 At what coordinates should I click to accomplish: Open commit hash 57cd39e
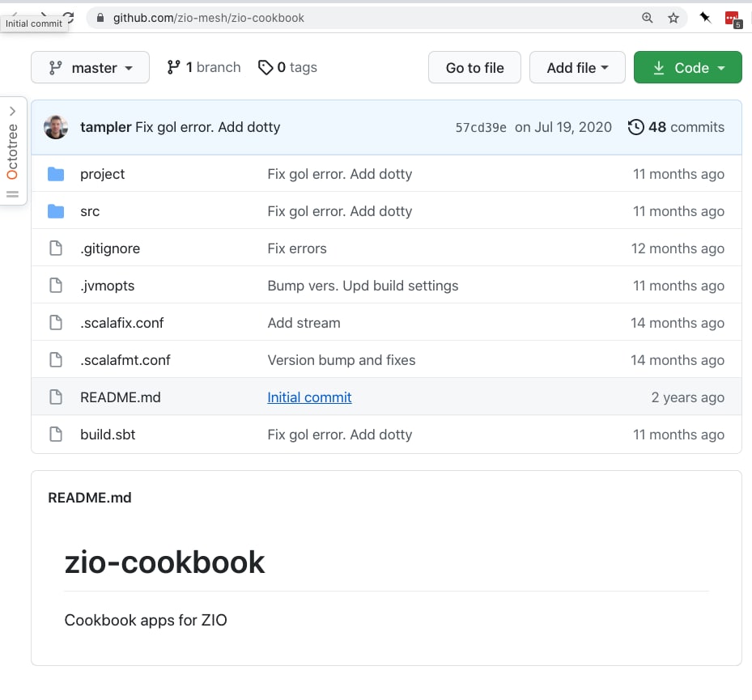click(x=481, y=128)
